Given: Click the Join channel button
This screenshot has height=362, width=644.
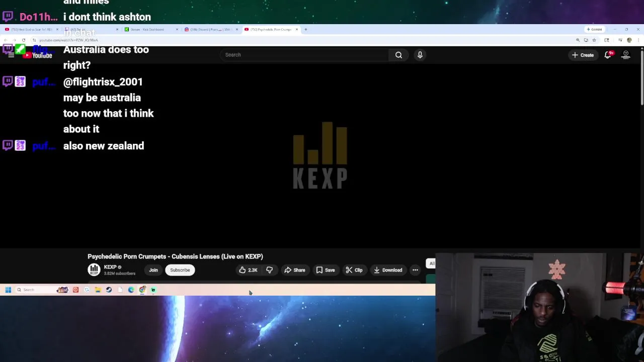Looking at the screenshot, I should pyautogui.click(x=153, y=270).
